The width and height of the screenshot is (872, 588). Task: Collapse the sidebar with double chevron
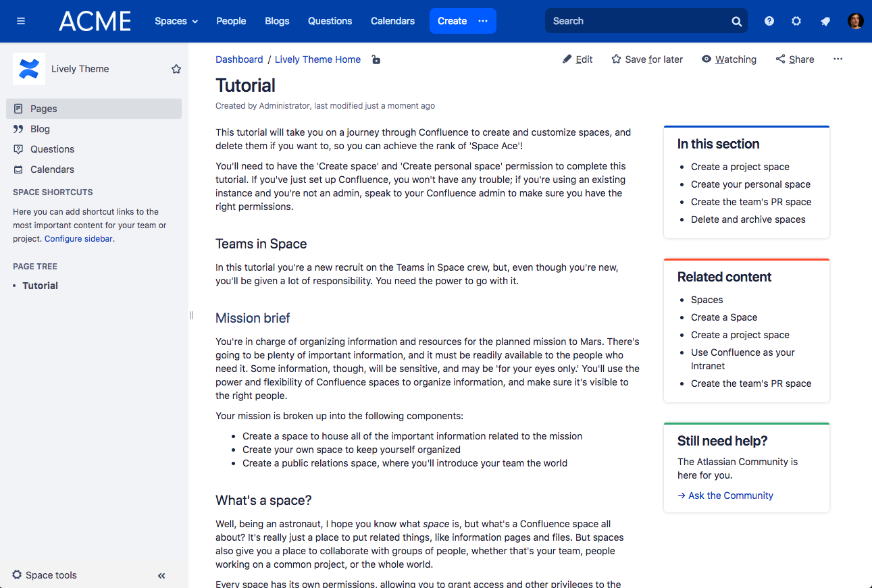[161, 576]
